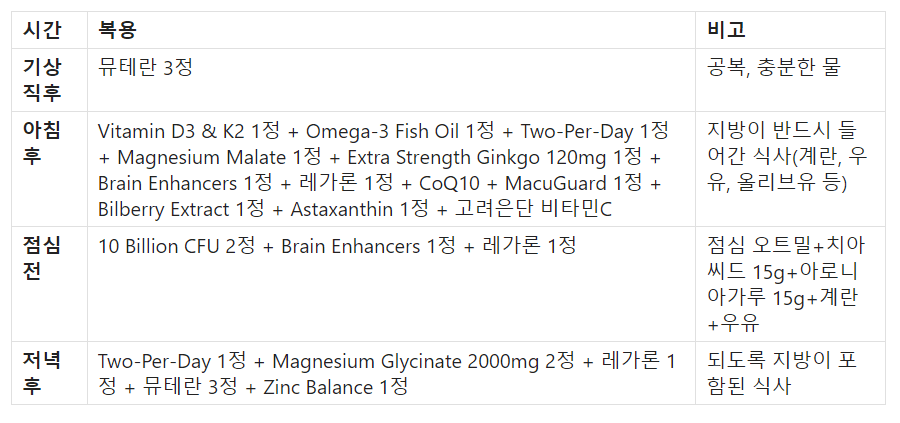This screenshot has width=900, height=423.
Task: Click the CoQ10 entry
Action: [451, 184]
